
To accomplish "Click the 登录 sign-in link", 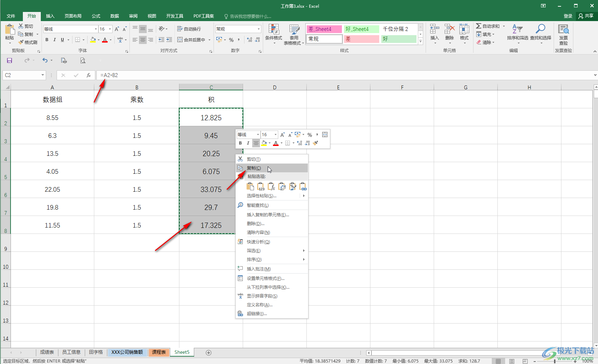I will 568,16.
